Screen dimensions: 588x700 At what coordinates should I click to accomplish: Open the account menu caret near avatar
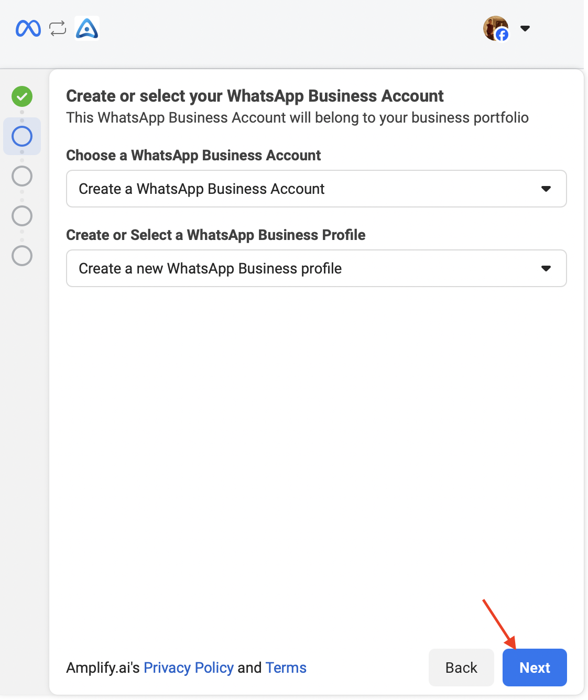525,28
